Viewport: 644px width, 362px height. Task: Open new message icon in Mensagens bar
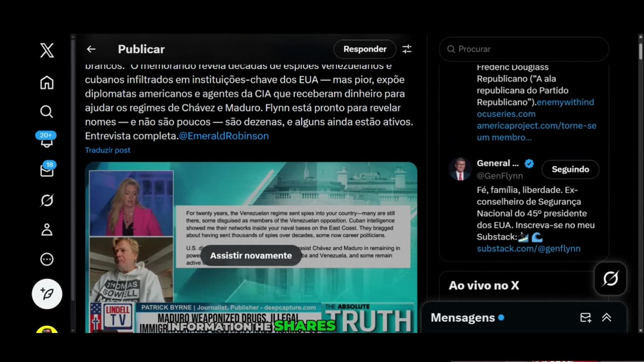586,318
